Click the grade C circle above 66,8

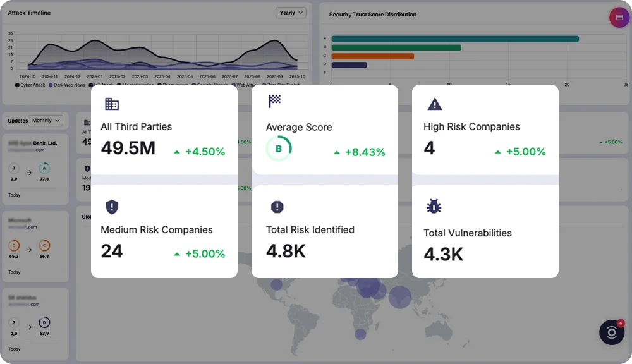tap(44, 245)
